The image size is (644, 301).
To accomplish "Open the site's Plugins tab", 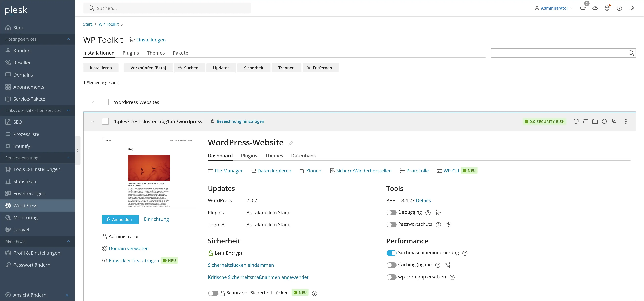I will tap(249, 156).
